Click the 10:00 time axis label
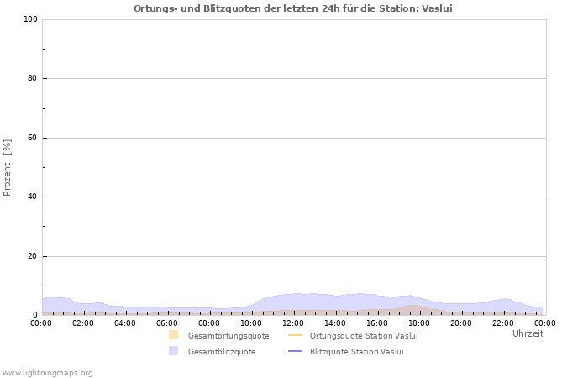 click(x=251, y=323)
